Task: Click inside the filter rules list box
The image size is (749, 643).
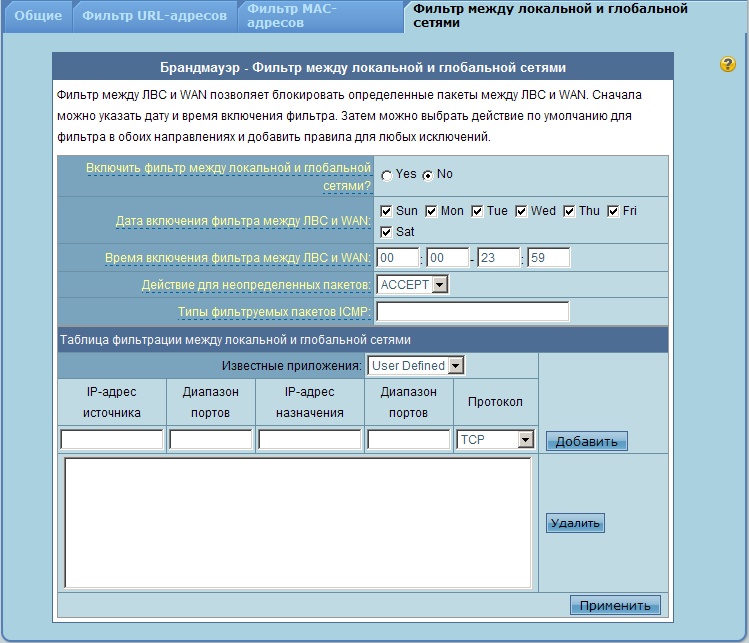Action: pyautogui.click(x=298, y=523)
